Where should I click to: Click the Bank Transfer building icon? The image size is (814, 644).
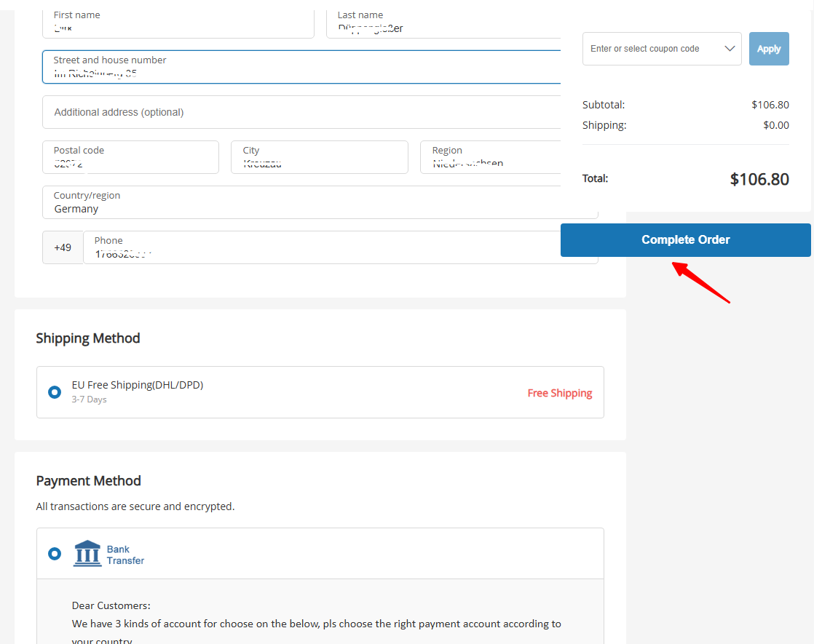point(87,554)
